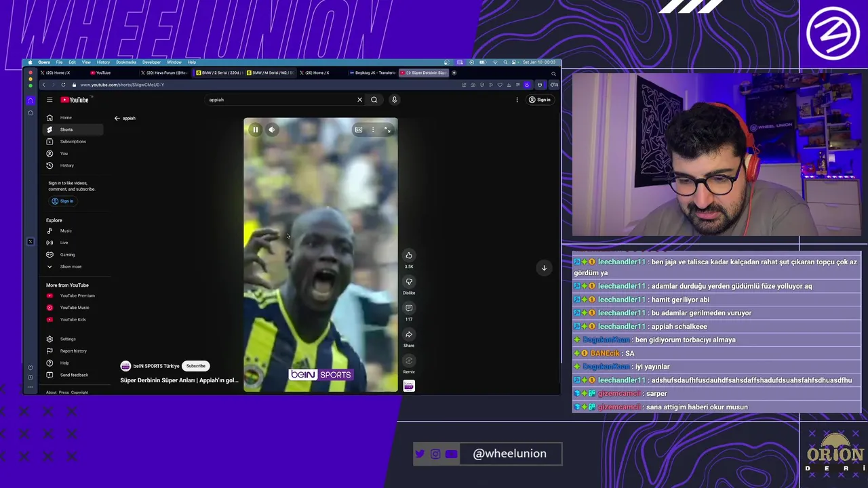Click the About footer link
This screenshot has width=868, height=488.
point(51,392)
